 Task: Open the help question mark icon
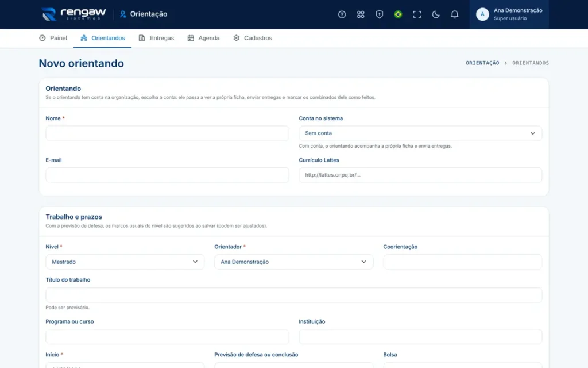pos(342,14)
